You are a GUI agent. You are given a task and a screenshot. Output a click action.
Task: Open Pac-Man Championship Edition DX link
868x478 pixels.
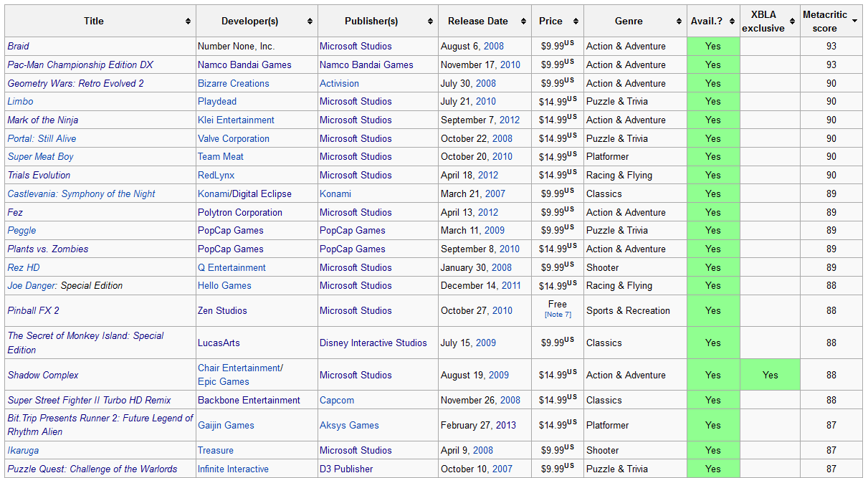click(80, 65)
